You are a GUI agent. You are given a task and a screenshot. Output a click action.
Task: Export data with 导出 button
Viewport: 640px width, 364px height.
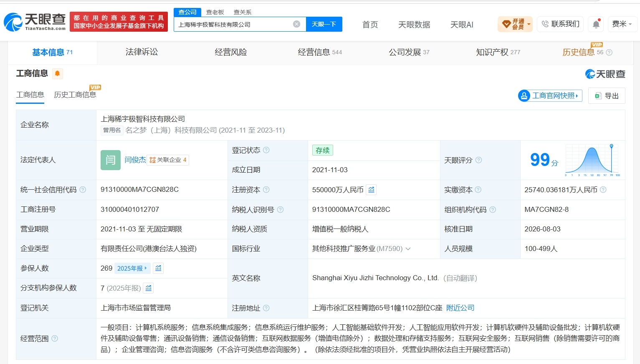coord(607,96)
